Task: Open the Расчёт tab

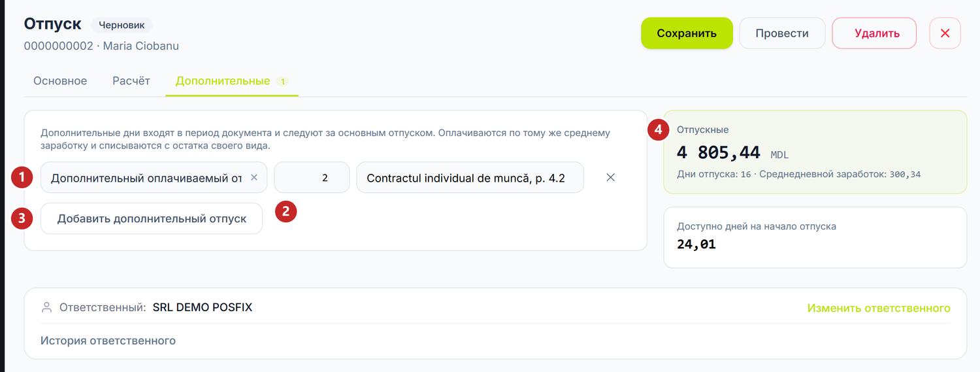Action: [x=131, y=81]
